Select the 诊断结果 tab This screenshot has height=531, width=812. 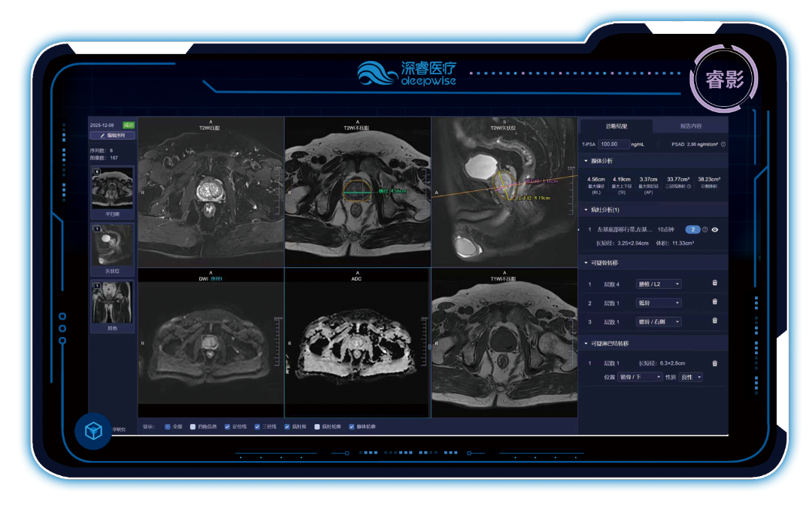(617, 126)
